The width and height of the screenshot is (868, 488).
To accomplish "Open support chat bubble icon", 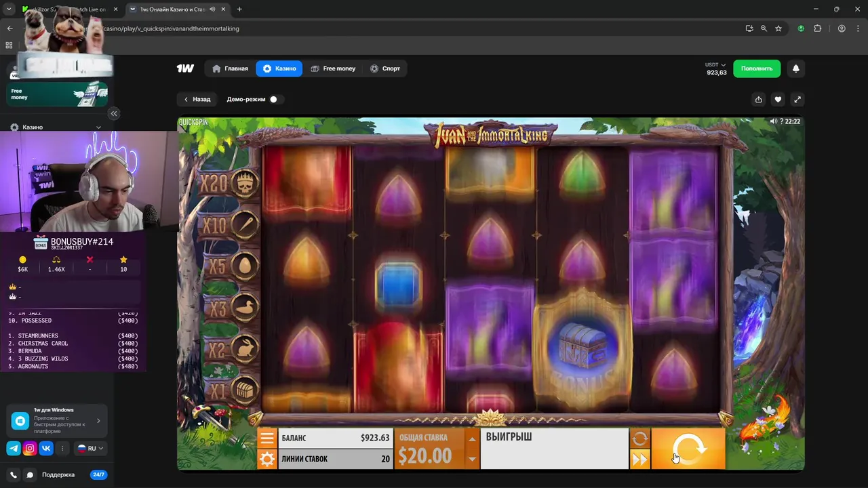I will click(30, 474).
